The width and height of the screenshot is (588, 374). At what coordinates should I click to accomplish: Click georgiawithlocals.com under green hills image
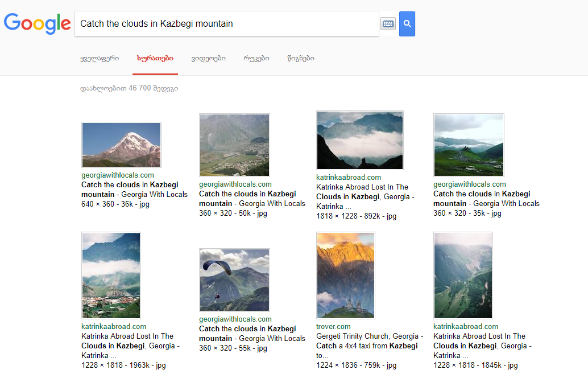[x=470, y=184]
